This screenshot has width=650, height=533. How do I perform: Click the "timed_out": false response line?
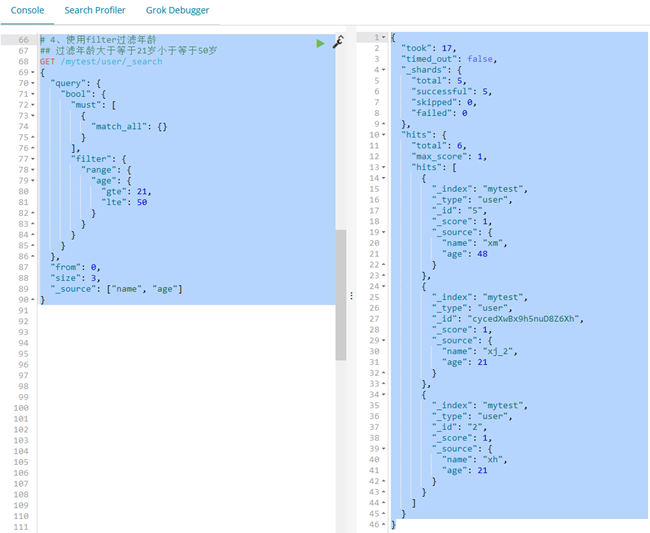coord(449,59)
